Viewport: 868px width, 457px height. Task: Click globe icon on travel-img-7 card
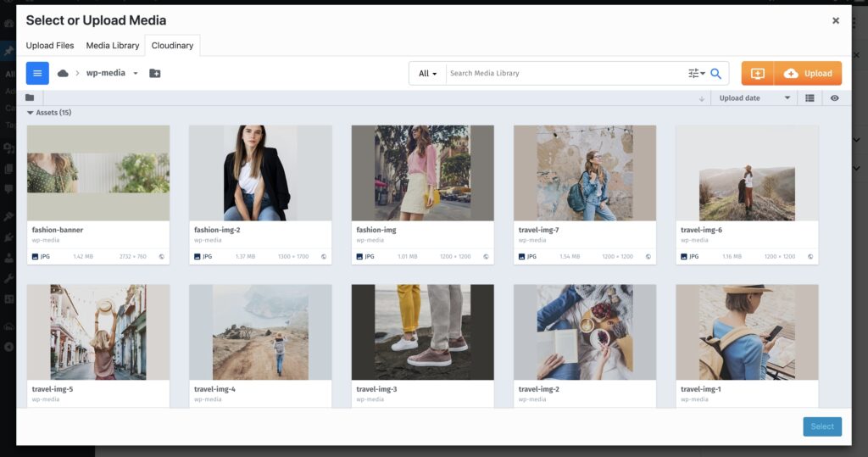(x=648, y=256)
